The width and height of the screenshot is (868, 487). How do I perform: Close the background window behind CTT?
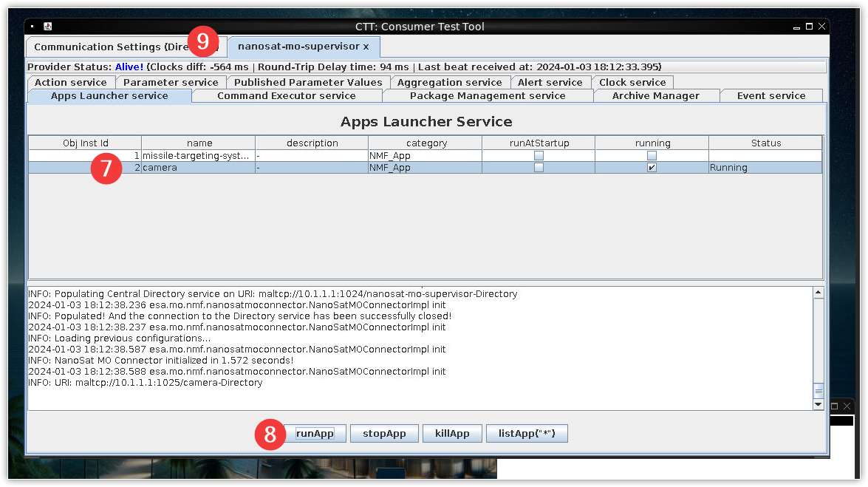[x=847, y=406]
